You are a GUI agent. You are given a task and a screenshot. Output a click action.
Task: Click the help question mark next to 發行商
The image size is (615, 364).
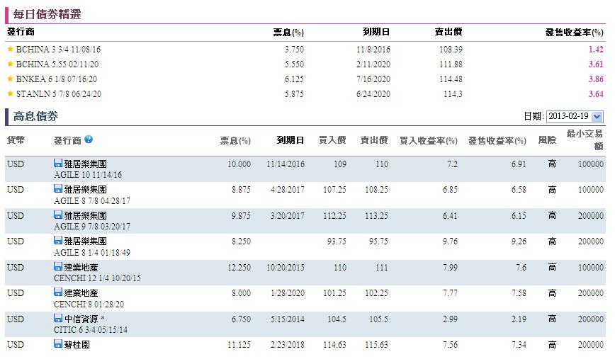pyautogui.click(x=89, y=140)
